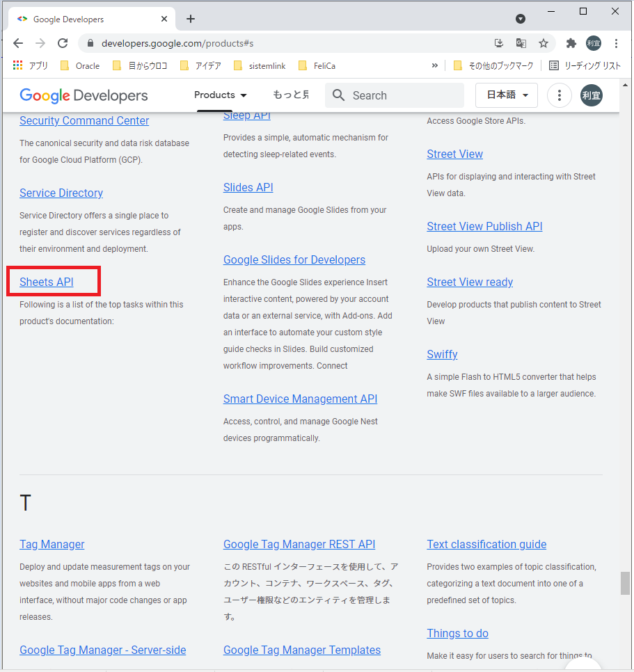
Task: Click the Google Developers logo
Action: pyautogui.click(x=83, y=95)
